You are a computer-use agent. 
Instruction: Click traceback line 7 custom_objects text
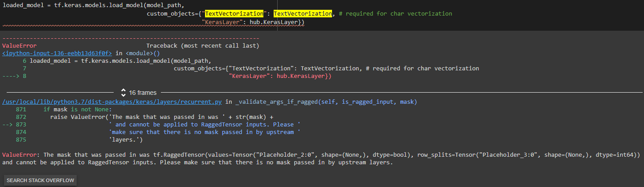326,68
